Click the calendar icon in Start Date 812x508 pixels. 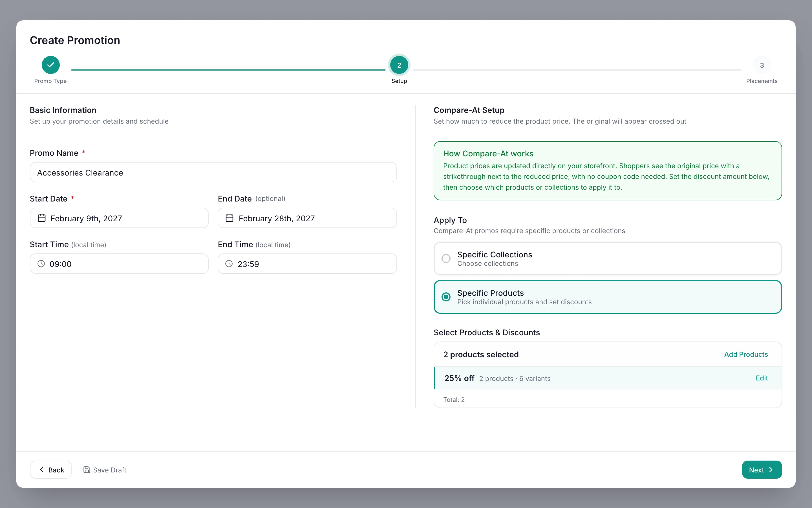pos(42,218)
